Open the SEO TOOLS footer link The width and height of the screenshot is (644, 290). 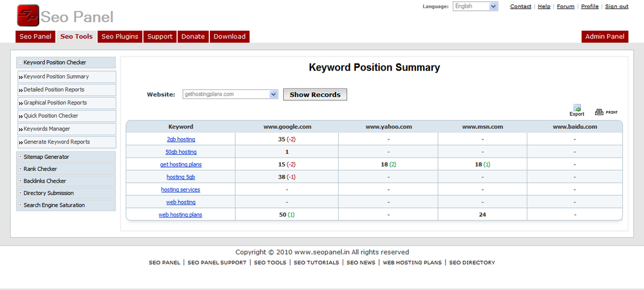[270, 262]
